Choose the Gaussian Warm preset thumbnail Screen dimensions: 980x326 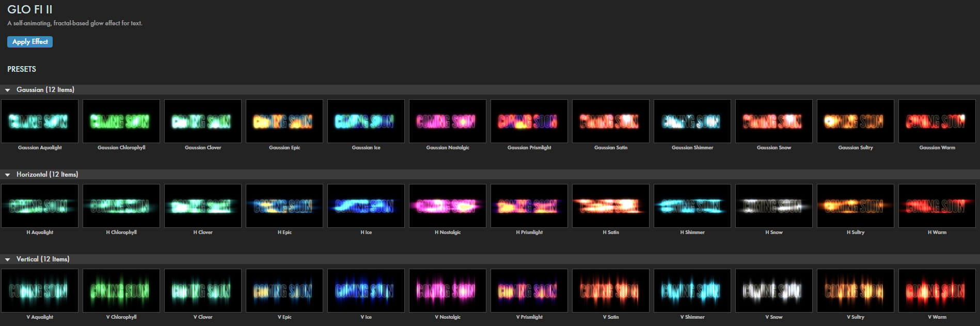pos(937,121)
